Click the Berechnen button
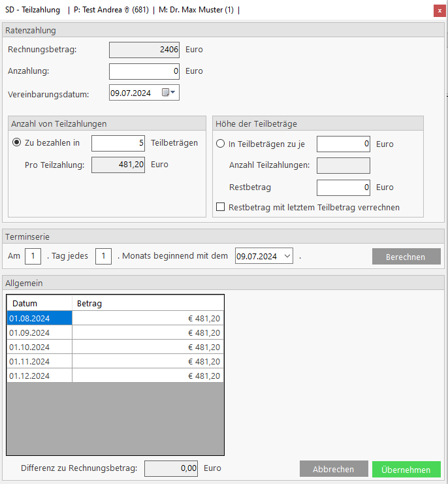The width and height of the screenshot is (448, 484). tap(406, 257)
